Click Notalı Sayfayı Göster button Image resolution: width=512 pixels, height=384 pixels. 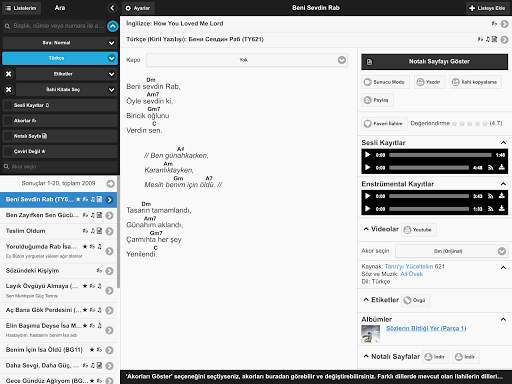pyautogui.click(x=434, y=62)
